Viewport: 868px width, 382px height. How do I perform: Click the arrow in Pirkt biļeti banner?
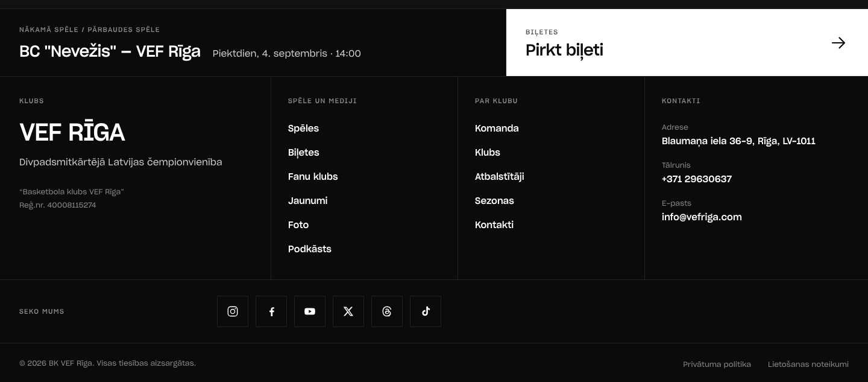pyautogui.click(x=838, y=43)
